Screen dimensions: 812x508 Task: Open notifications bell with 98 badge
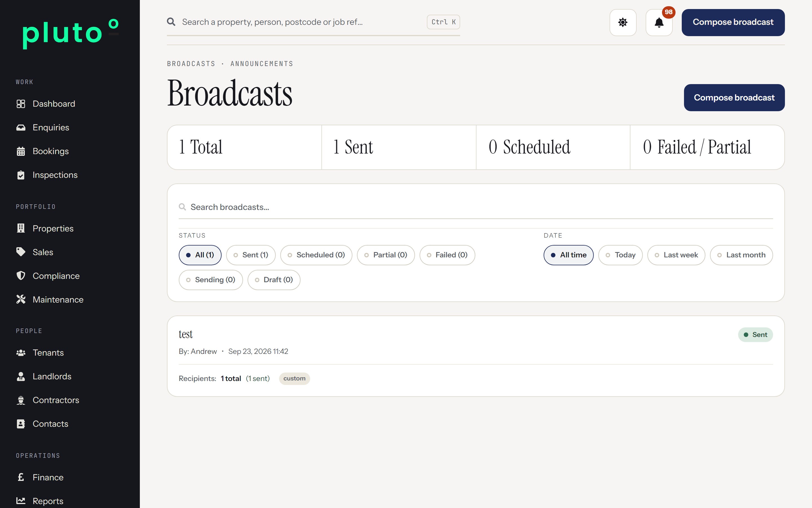pos(659,23)
